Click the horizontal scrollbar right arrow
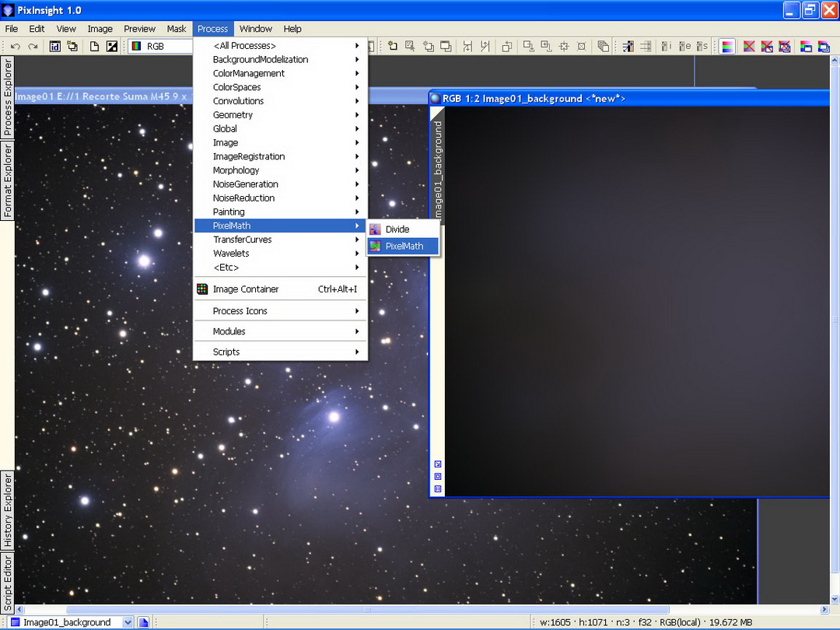 click(824, 610)
